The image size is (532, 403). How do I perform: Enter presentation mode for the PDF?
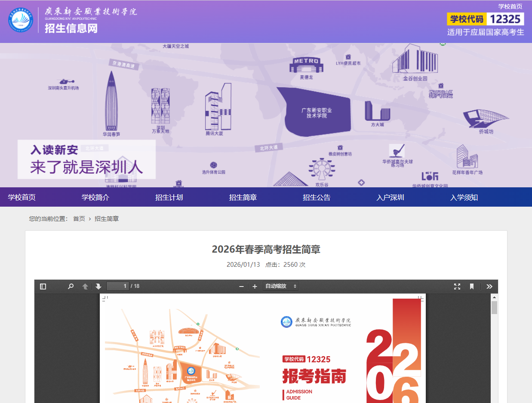tap(457, 286)
